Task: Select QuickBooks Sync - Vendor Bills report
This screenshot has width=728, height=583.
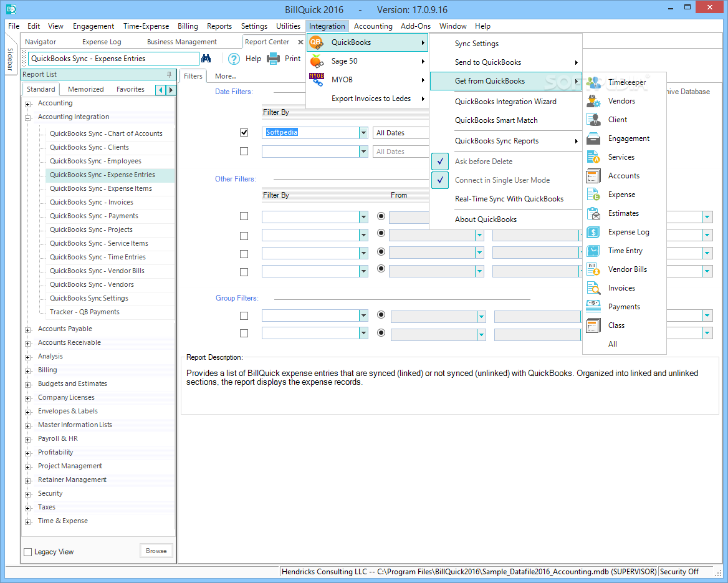Action: [97, 271]
